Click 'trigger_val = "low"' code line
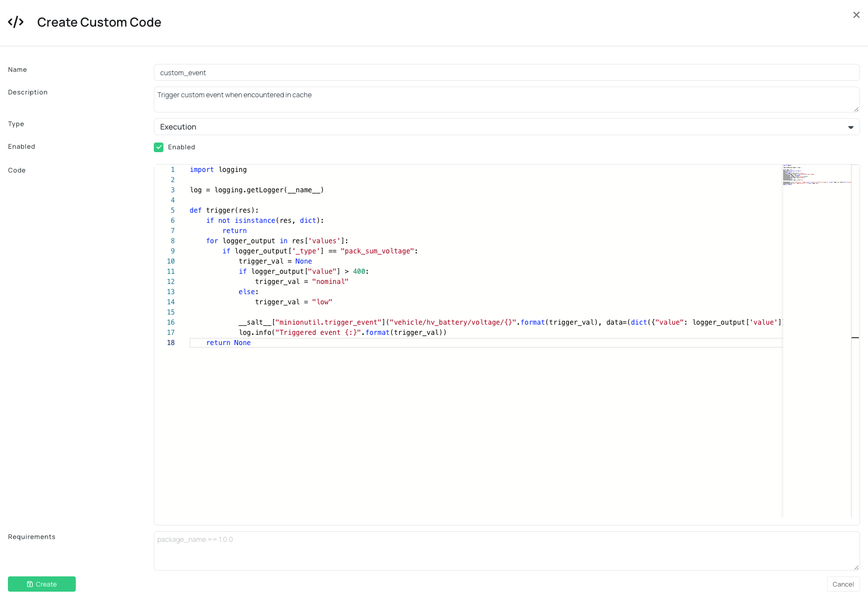Screen dimensions: 868x599 tap(293, 302)
